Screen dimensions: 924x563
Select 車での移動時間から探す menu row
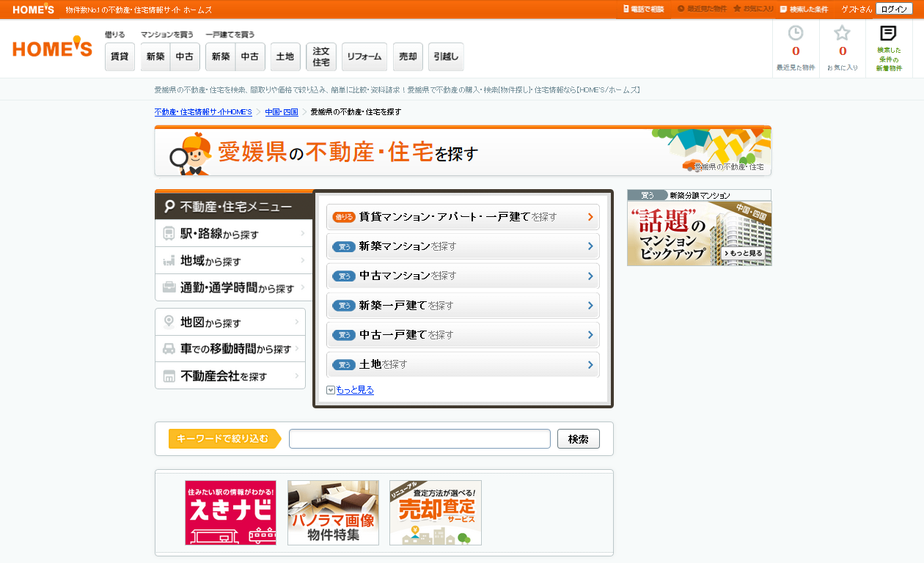[230, 349]
